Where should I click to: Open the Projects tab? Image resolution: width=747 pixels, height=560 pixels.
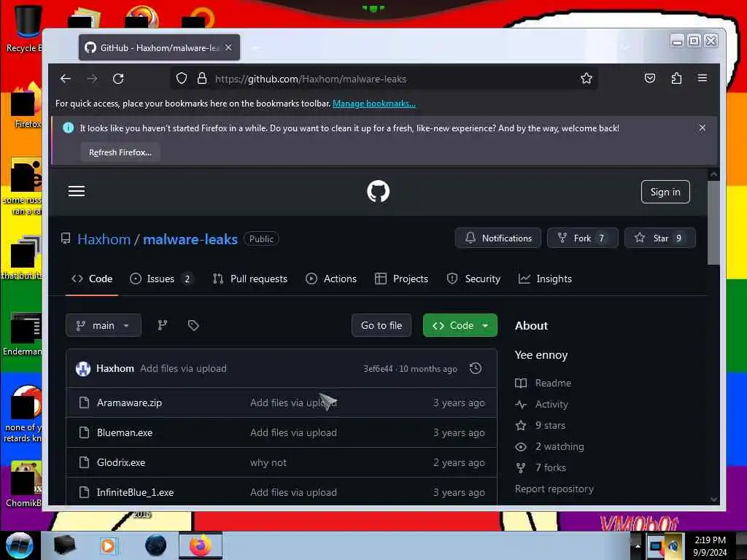pyautogui.click(x=401, y=279)
